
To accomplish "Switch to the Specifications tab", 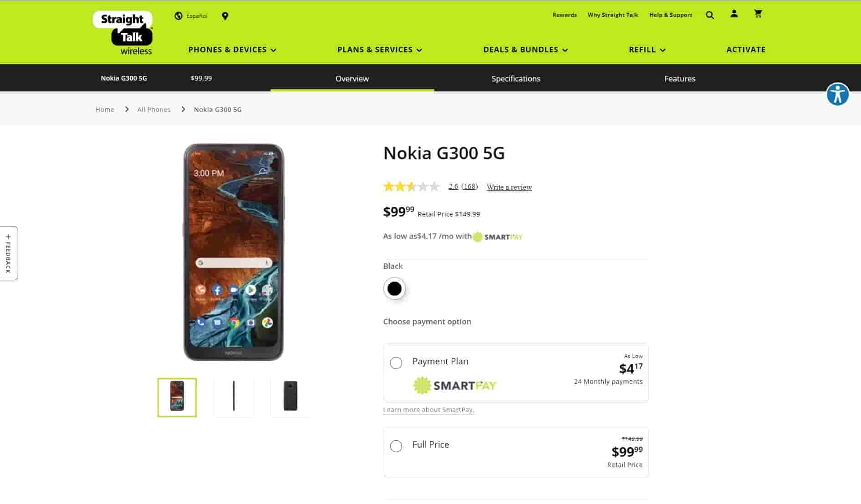I will coord(515,78).
